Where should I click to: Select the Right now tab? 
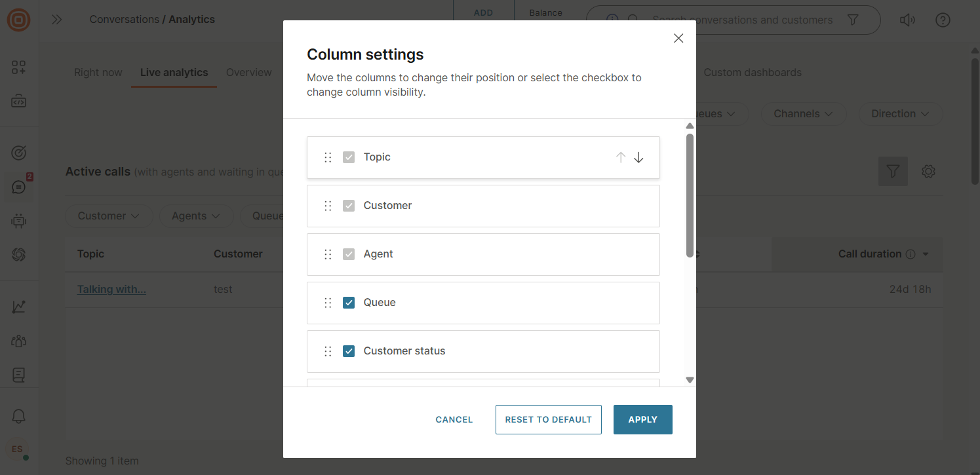[x=98, y=72]
